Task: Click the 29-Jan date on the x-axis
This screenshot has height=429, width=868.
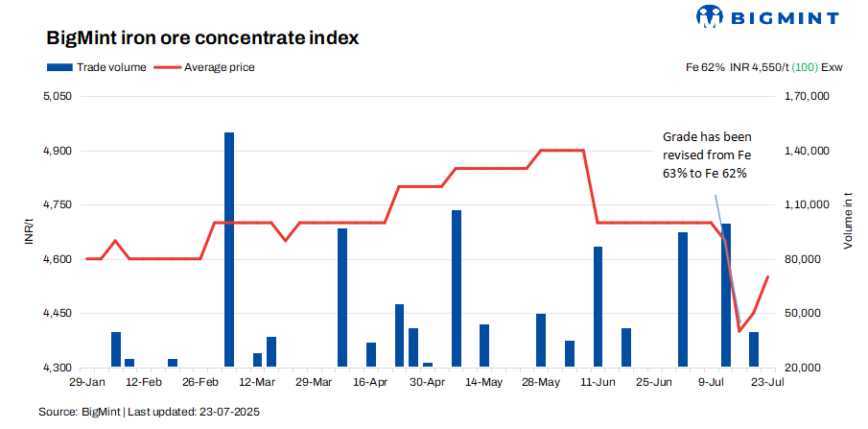Action: coord(86,381)
